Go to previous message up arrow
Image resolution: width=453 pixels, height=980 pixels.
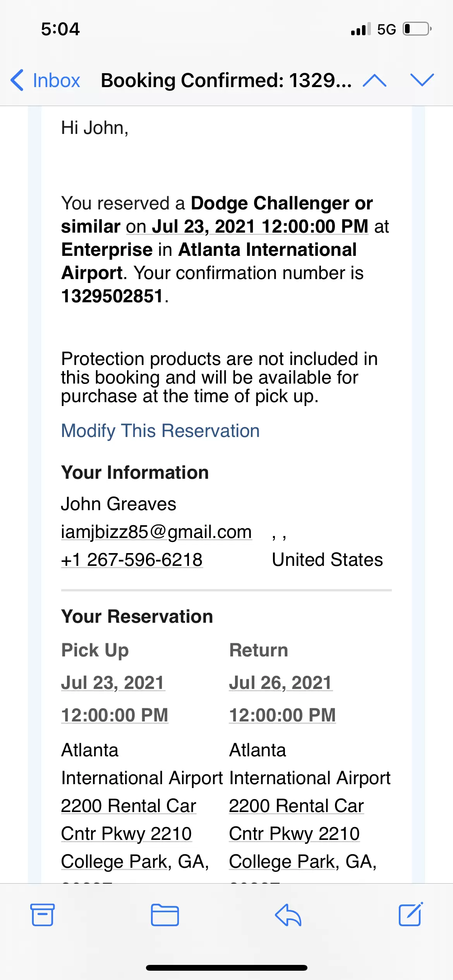[x=374, y=80]
